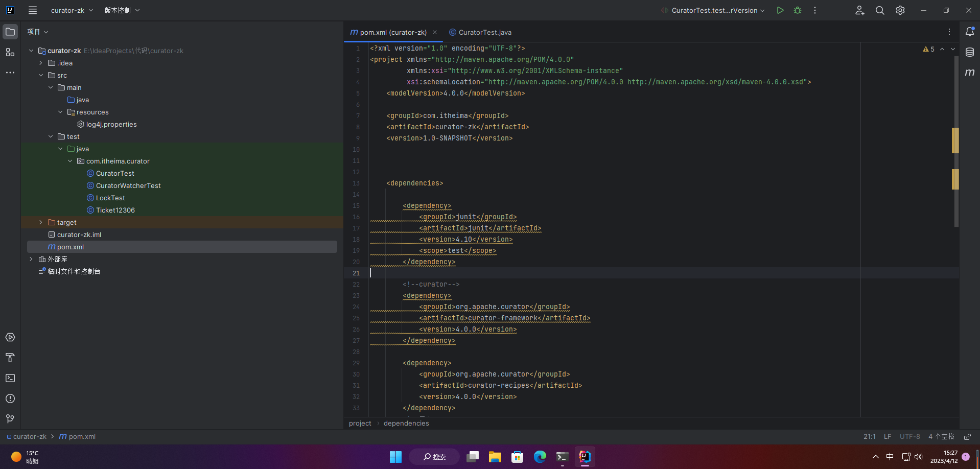The image size is (980, 469).
Task: Open the Structure tool window
Action: [10, 52]
